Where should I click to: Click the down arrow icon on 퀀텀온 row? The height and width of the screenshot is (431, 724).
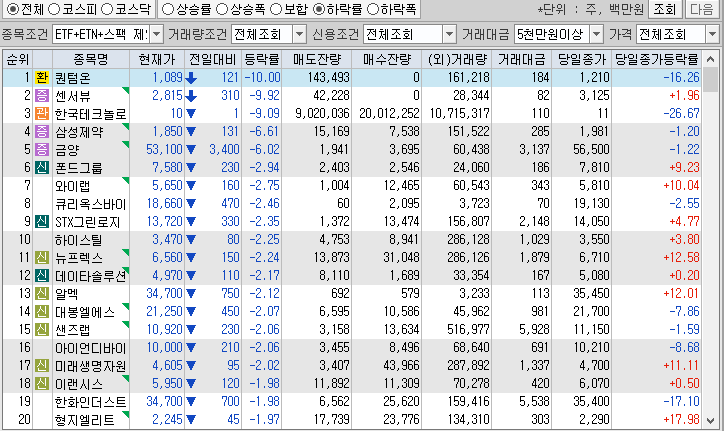click(191, 78)
